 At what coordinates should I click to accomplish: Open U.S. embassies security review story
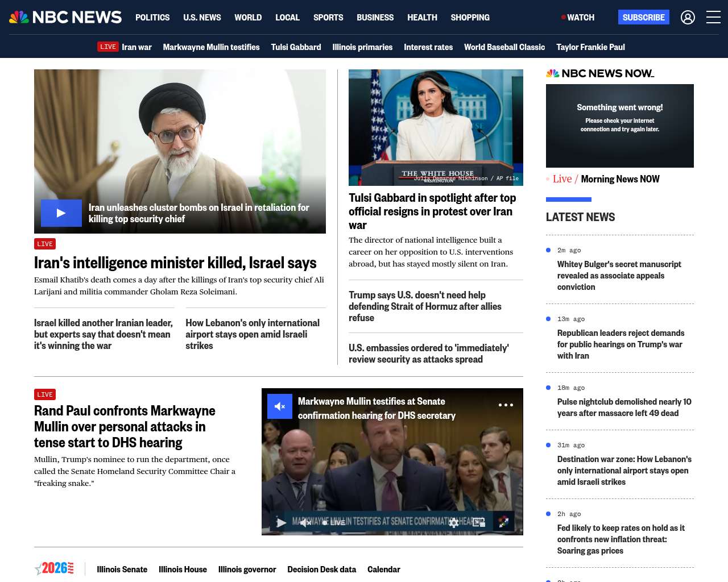429,354
